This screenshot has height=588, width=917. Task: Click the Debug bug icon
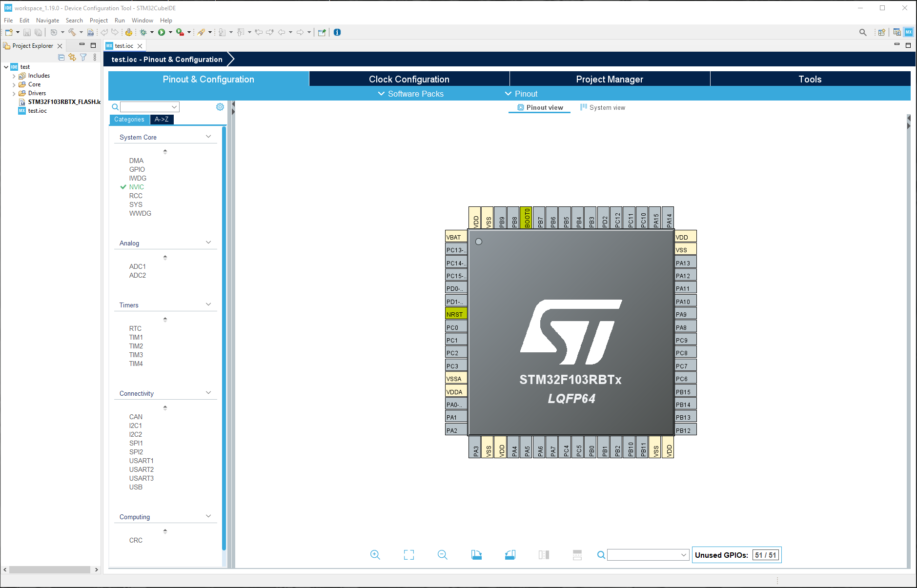pyautogui.click(x=143, y=32)
